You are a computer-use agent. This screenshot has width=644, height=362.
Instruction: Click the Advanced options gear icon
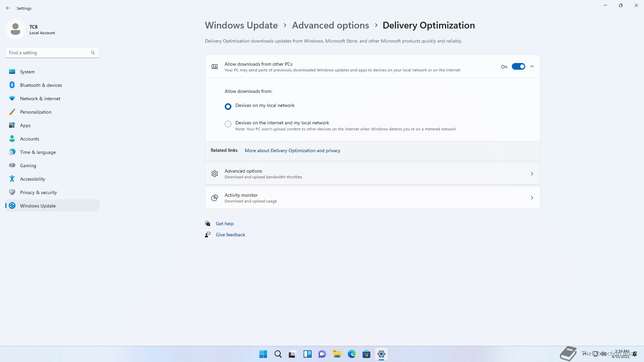[215, 174]
